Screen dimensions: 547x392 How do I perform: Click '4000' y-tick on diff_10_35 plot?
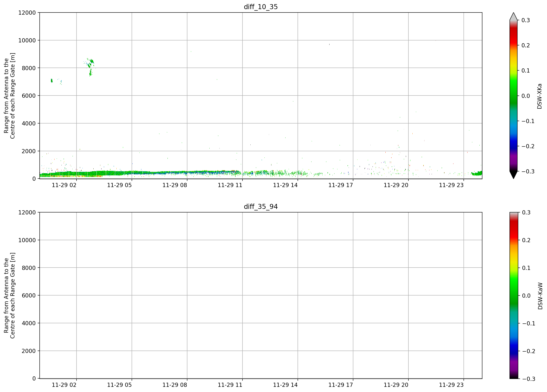29,123
